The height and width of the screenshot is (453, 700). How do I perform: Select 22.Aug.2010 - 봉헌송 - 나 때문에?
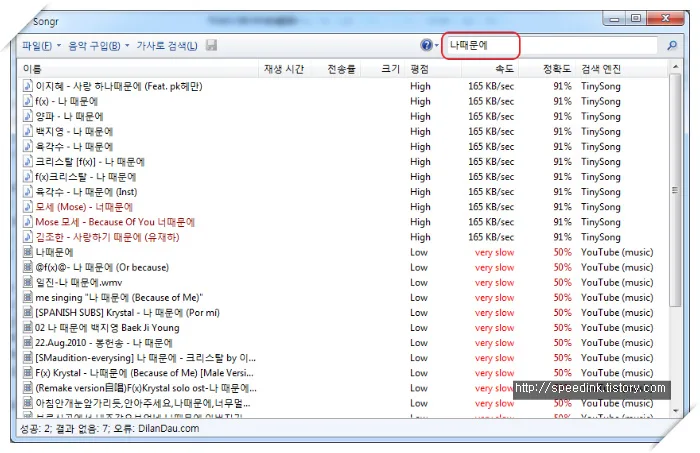pos(104,343)
